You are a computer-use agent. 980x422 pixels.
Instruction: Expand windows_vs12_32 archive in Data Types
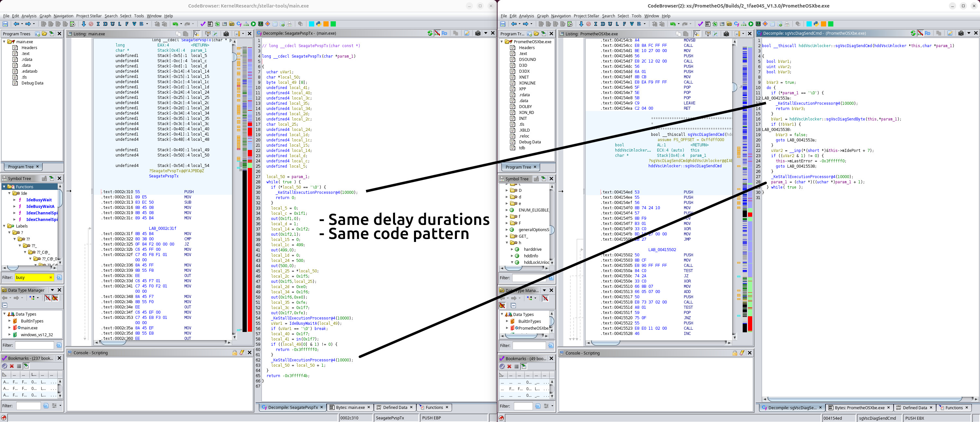pyautogui.click(x=9, y=335)
